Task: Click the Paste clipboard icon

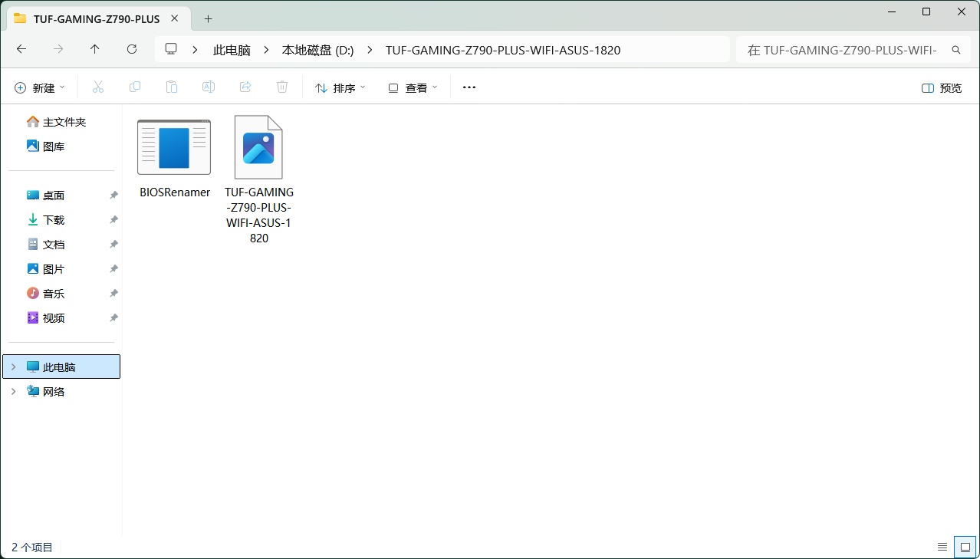Action: [x=172, y=87]
